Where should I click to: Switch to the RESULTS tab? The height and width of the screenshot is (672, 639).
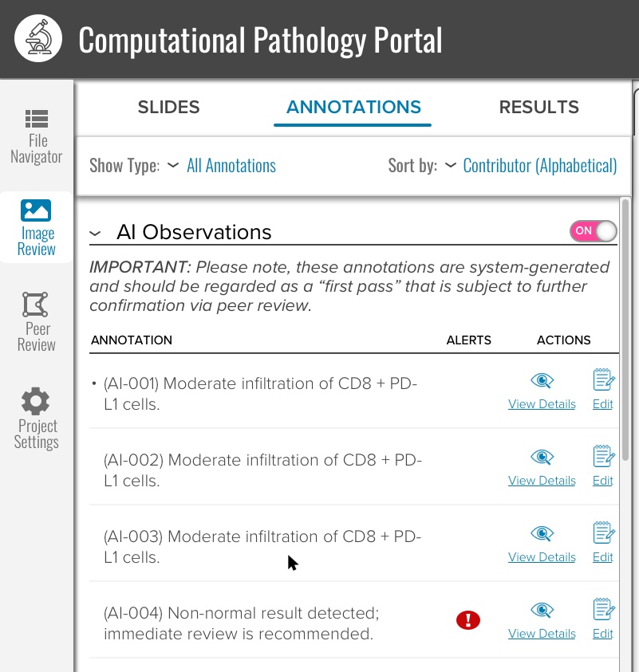[539, 107]
